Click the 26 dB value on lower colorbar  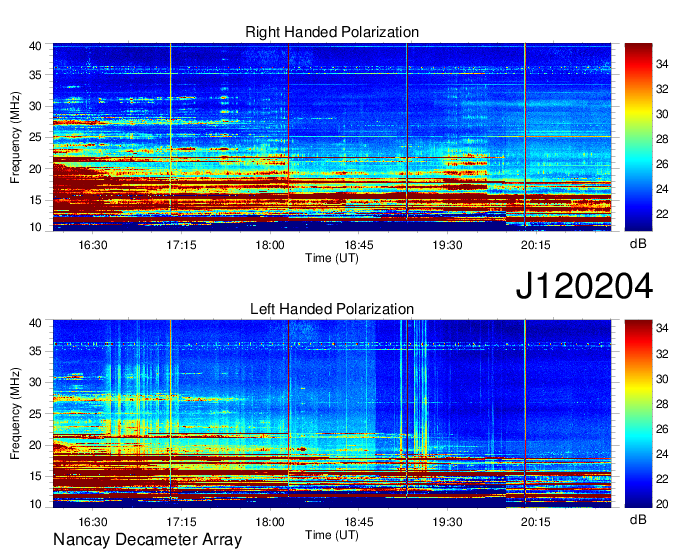(662, 429)
